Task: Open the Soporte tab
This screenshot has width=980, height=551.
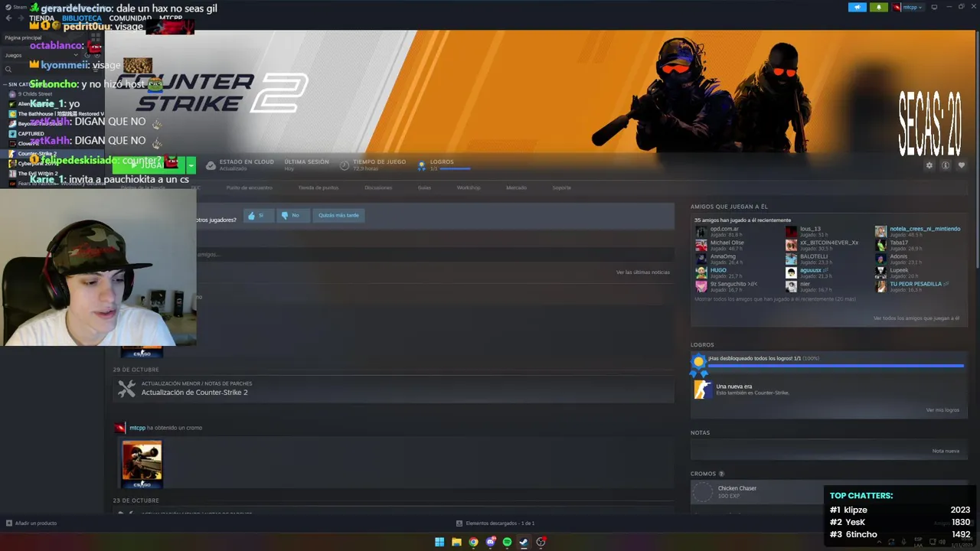Action: [x=562, y=187]
